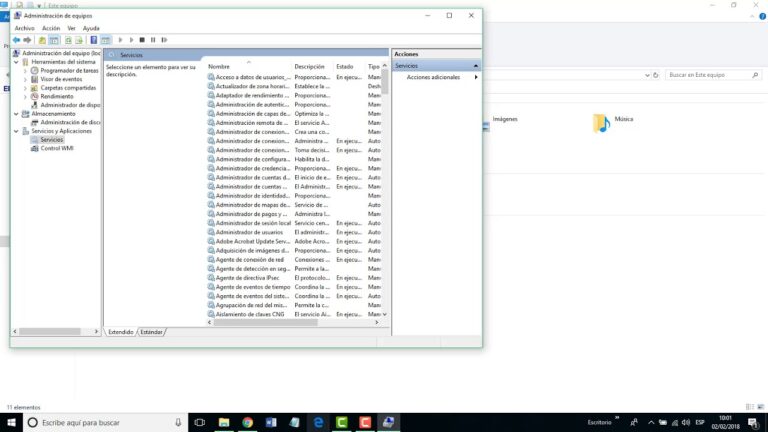
Task: Switch to the Estándar tab
Action: (152, 331)
